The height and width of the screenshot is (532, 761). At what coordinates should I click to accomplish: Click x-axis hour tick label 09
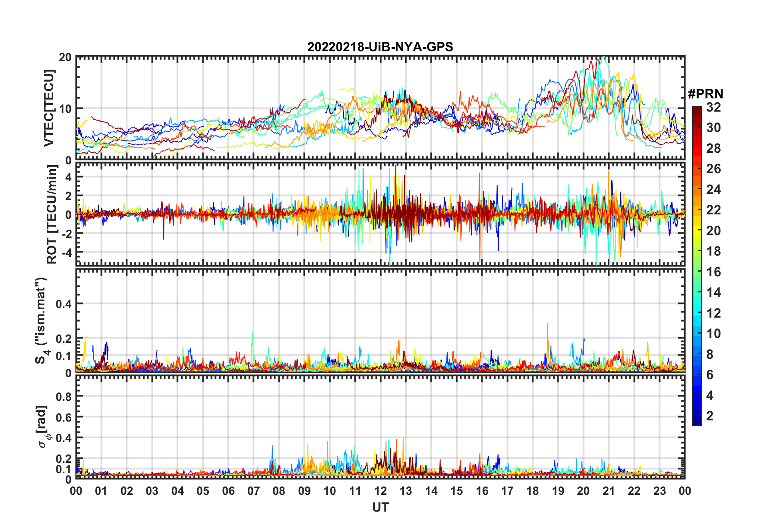(x=304, y=491)
